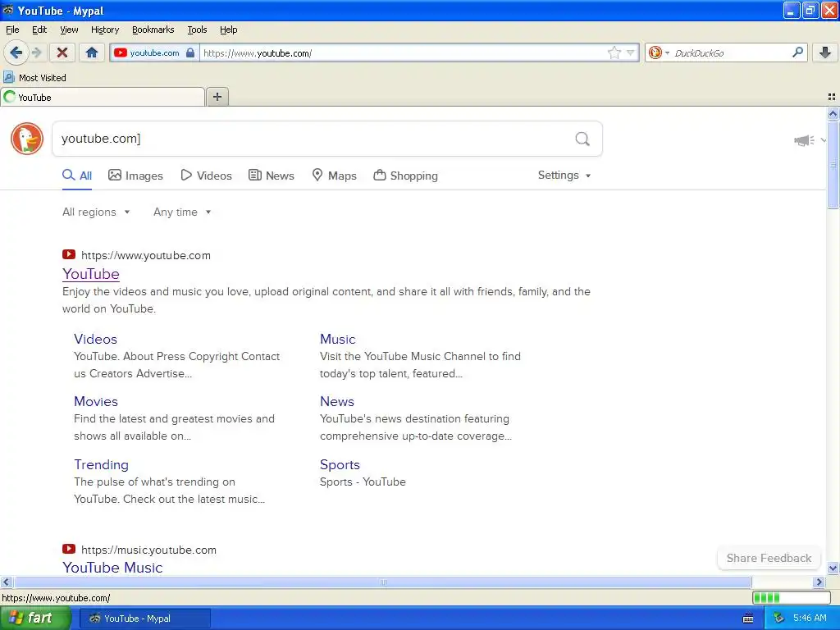Click the padlock site security icon
The image size is (840, 630).
190,52
